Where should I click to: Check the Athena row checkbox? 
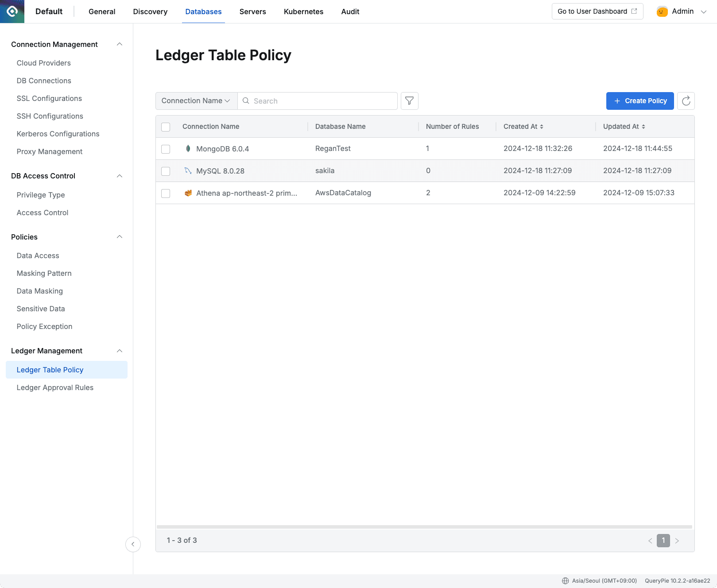pos(166,193)
